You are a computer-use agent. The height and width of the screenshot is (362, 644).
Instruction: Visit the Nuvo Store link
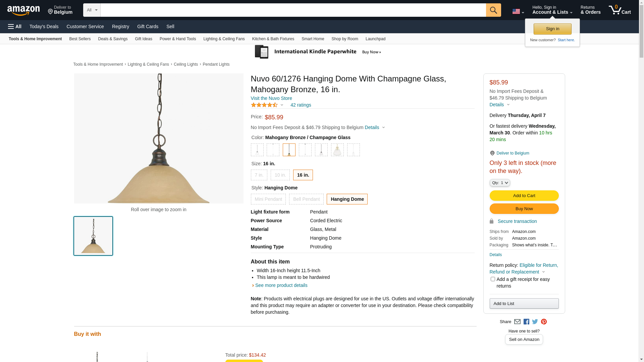click(x=271, y=98)
